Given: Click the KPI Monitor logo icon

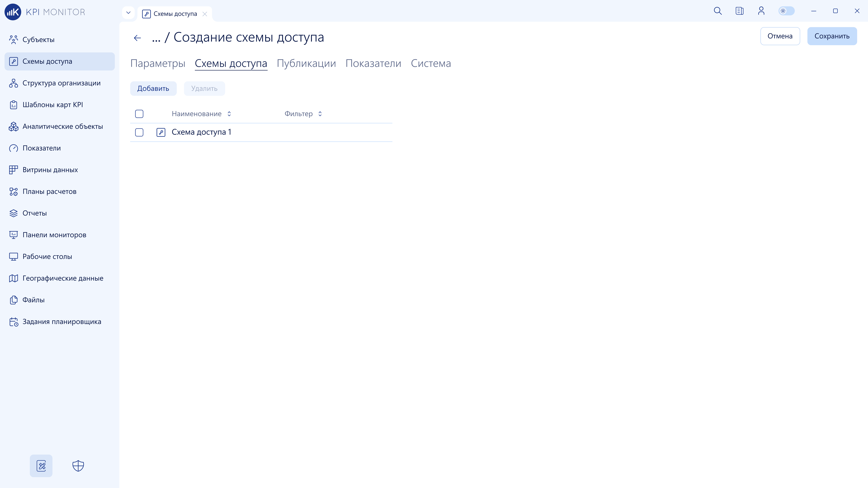Looking at the screenshot, I should tap(13, 12).
